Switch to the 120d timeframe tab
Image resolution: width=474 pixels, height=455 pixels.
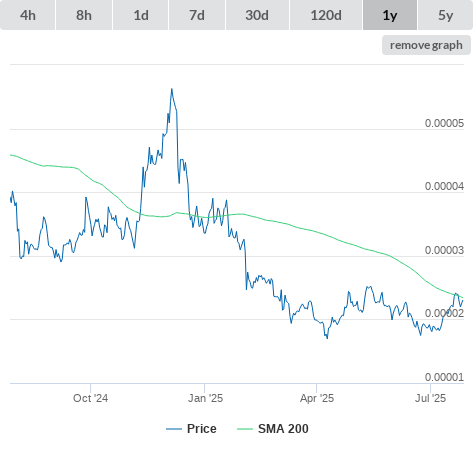coord(326,15)
